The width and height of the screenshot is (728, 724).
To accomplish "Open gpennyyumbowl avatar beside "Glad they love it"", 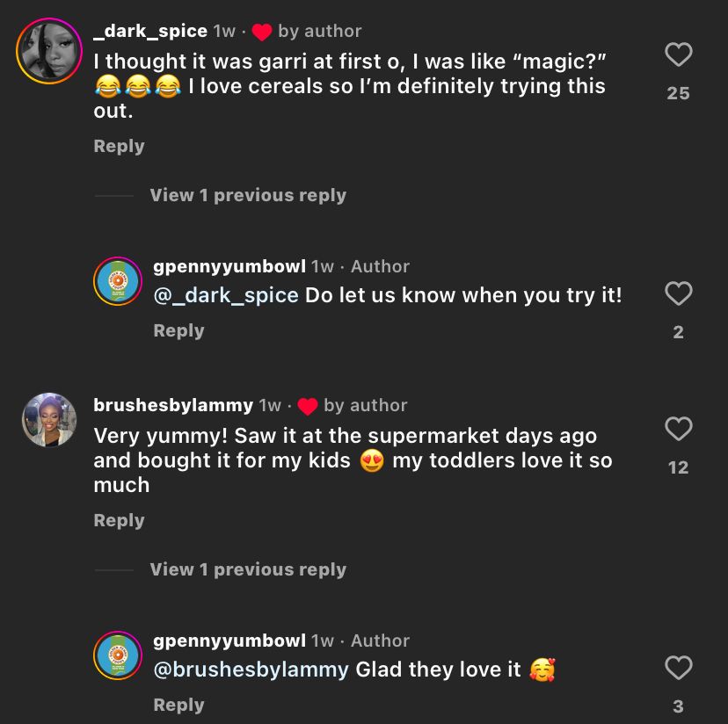I will (x=118, y=655).
